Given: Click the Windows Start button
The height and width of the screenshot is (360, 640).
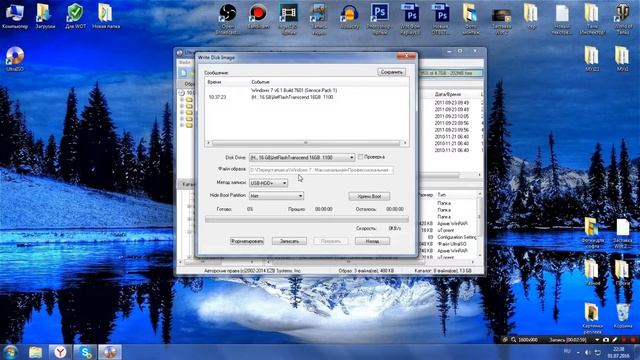Looking at the screenshot, I should (10, 352).
